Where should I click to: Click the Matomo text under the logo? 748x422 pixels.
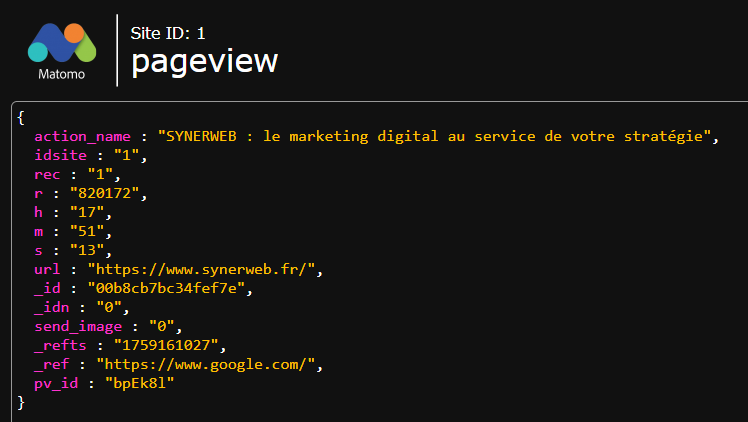61,74
